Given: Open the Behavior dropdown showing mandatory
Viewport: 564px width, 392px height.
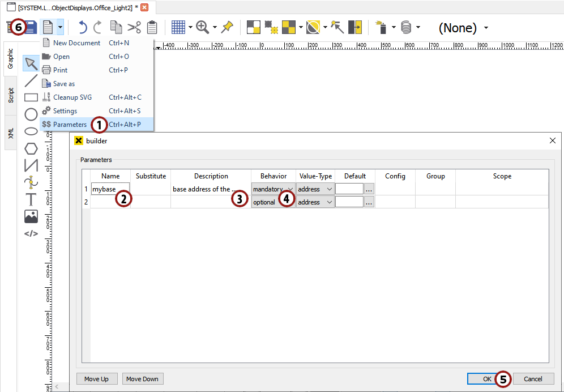Looking at the screenshot, I should [273, 189].
